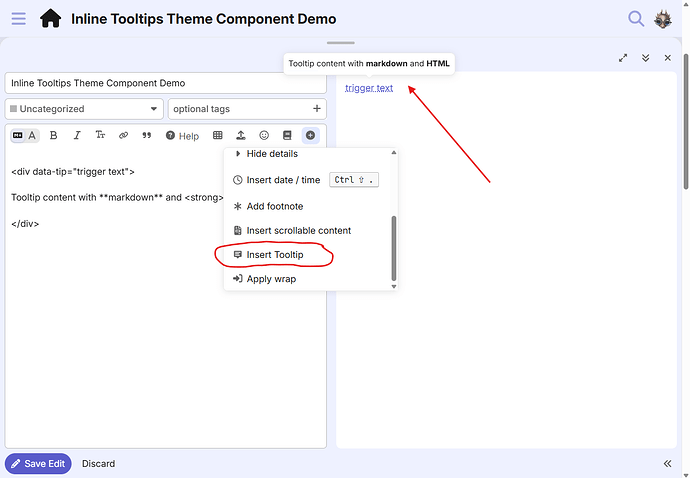Screen dimensions: 690x478
Task: Close the composer panel
Action: tap(668, 58)
